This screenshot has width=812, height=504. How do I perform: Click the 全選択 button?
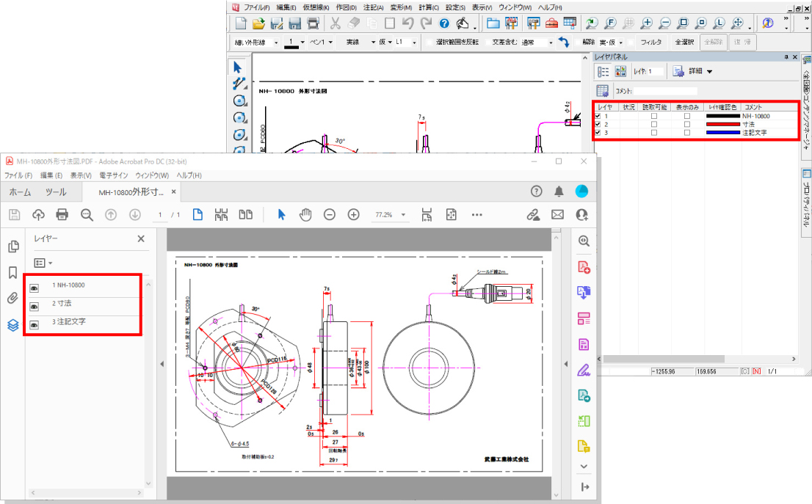684,43
